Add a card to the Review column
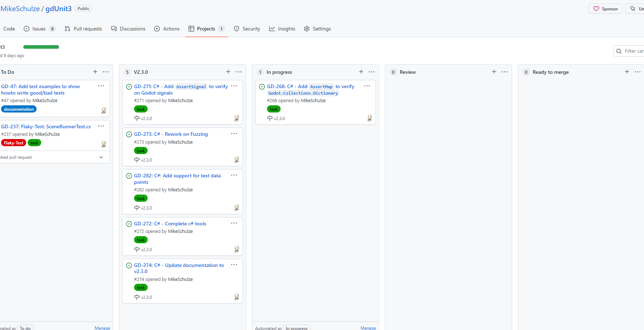The image size is (644, 330). coord(494,72)
